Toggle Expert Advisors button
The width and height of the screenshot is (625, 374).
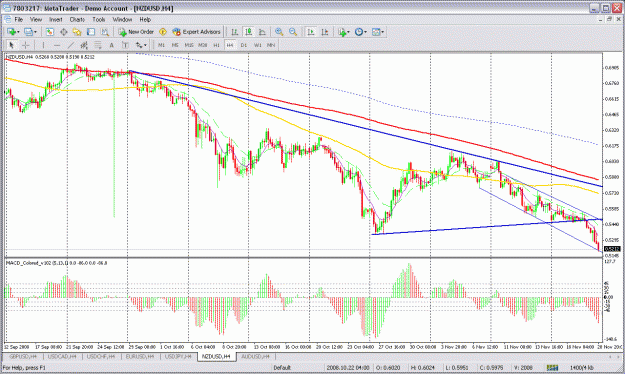point(196,32)
